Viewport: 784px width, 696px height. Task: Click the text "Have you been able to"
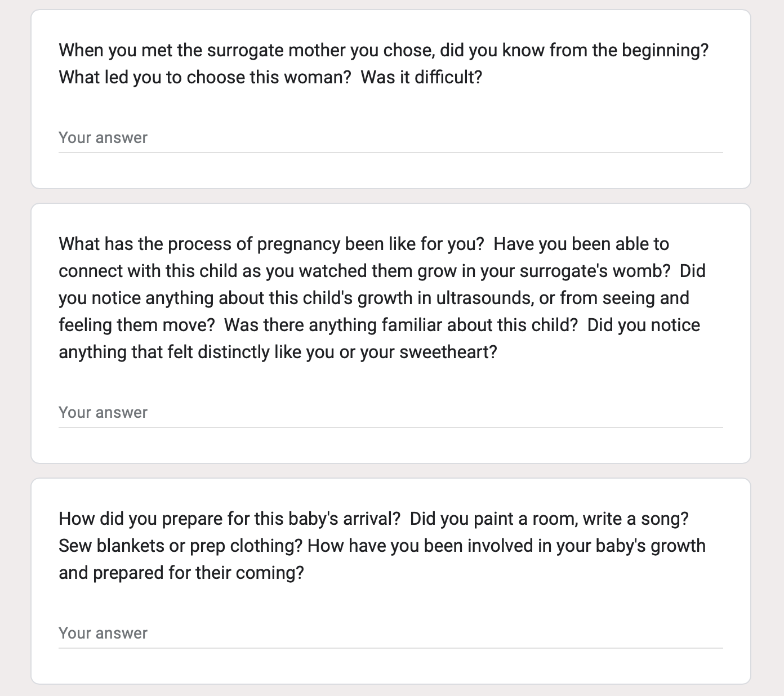click(x=581, y=244)
